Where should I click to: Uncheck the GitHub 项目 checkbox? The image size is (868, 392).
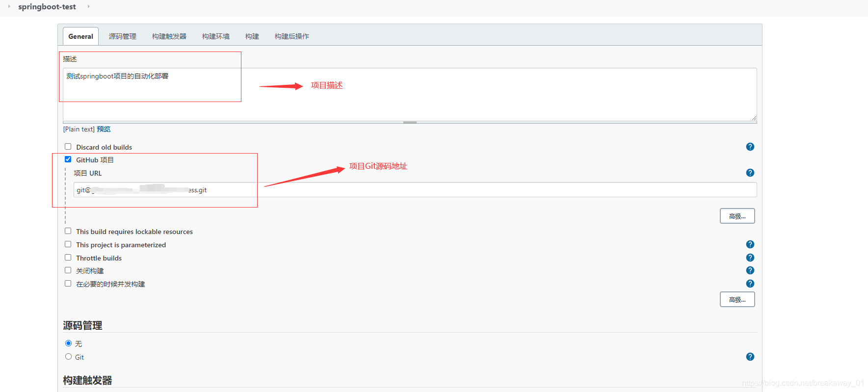click(x=68, y=159)
